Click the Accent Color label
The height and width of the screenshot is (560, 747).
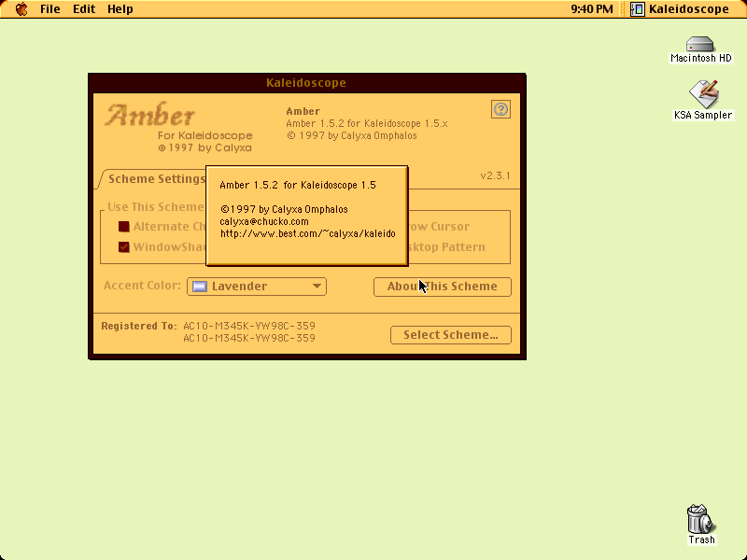coord(142,286)
